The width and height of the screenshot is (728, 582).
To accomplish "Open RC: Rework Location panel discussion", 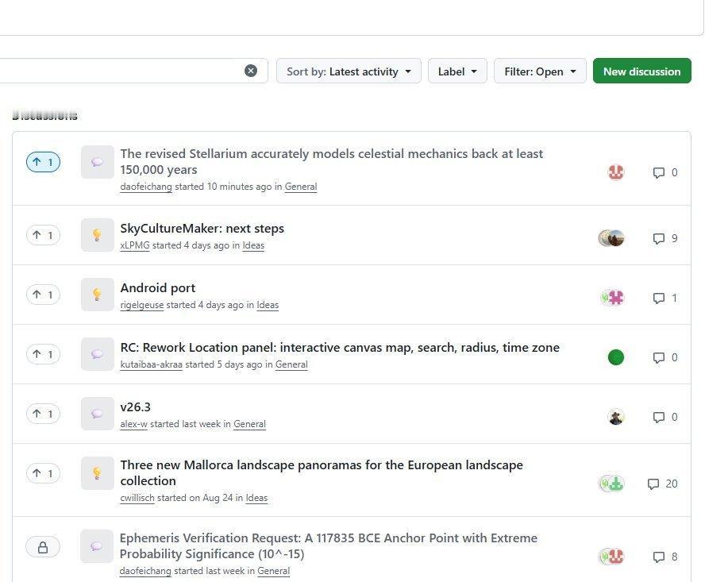I will click(x=340, y=348).
